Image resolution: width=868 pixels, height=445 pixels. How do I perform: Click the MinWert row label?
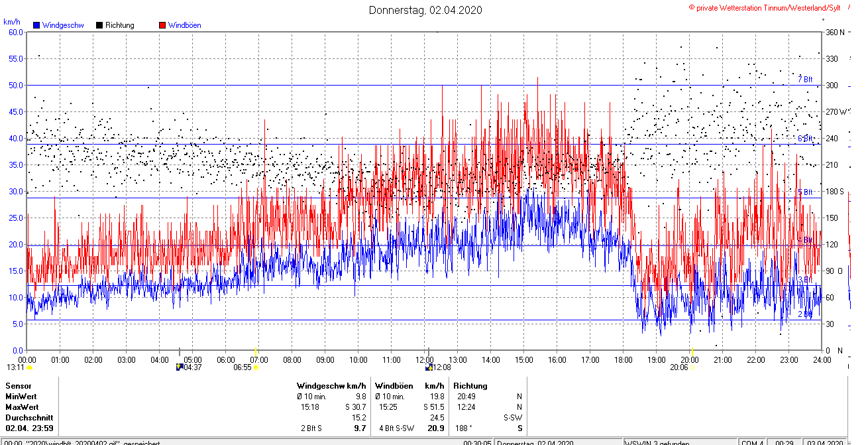tap(21, 396)
